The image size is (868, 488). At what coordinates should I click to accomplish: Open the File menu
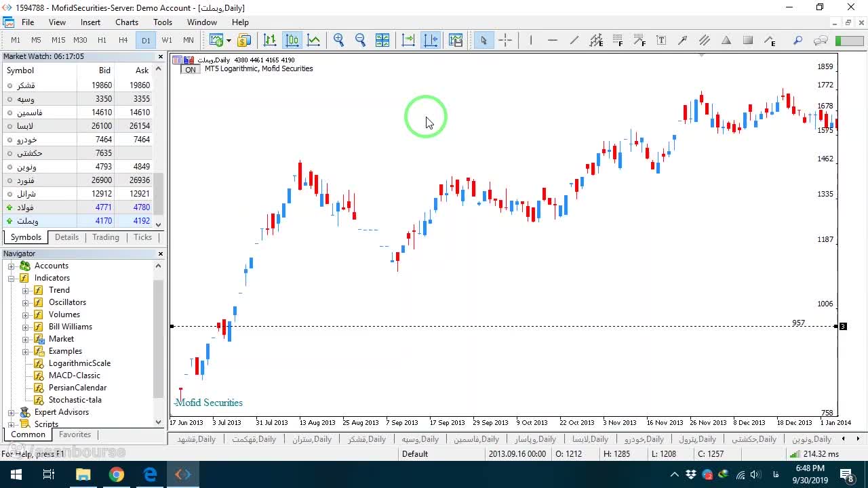pos(28,22)
